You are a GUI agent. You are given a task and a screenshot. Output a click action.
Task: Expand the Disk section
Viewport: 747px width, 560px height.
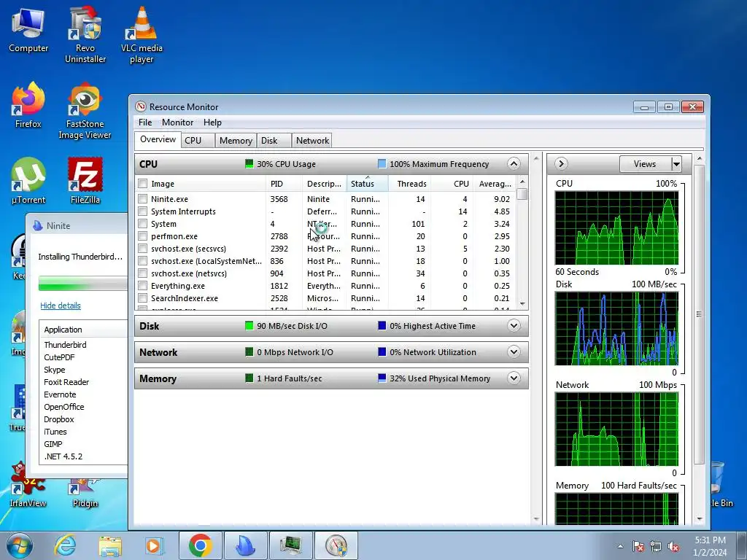tap(514, 326)
